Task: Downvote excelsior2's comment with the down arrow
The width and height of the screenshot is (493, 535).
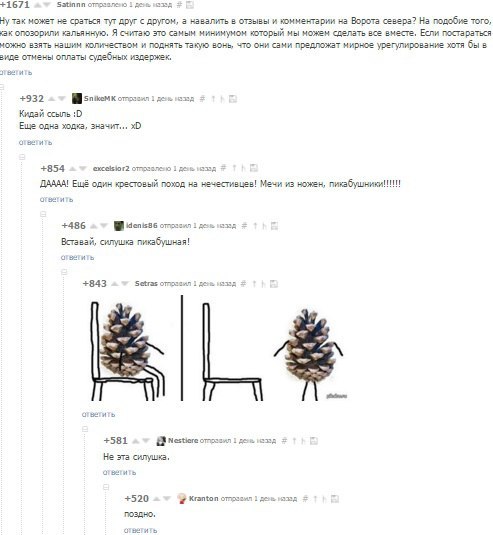Action: coord(83,169)
